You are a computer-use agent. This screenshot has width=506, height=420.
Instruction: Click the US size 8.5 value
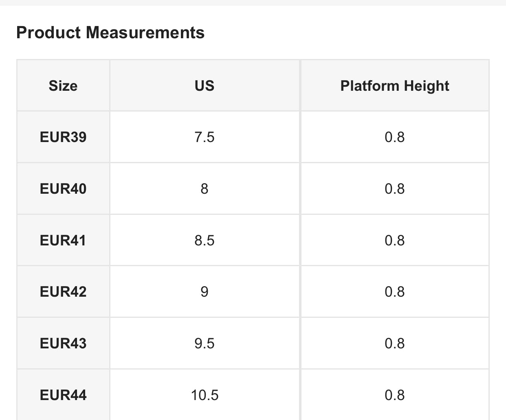click(x=205, y=241)
